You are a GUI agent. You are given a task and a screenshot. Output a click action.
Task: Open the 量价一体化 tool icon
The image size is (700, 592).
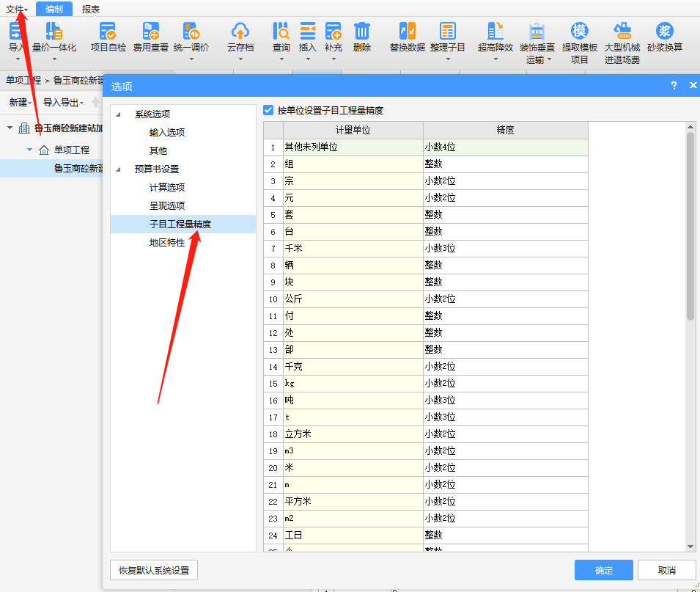[x=54, y=32]
